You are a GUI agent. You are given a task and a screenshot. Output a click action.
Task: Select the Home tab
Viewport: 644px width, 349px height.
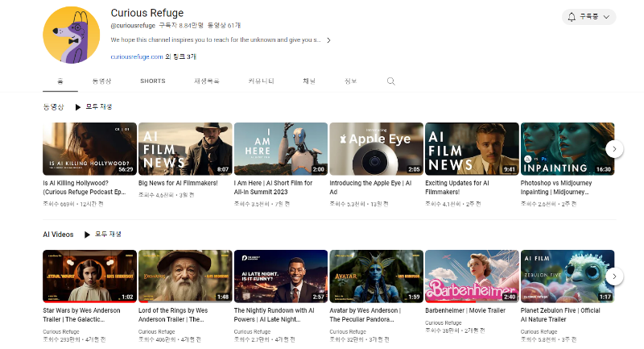60,81
